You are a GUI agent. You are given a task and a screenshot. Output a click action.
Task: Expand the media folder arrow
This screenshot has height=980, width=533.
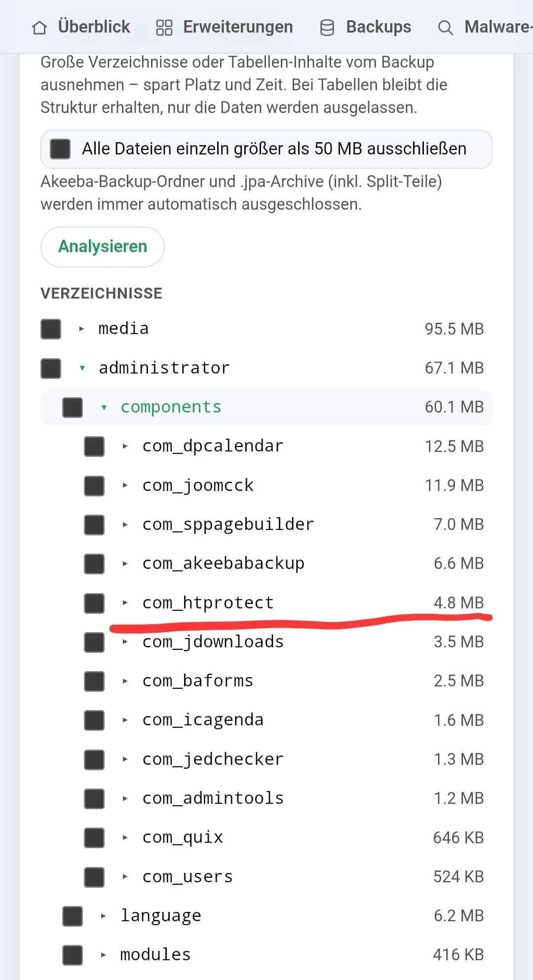coord(81,329)
